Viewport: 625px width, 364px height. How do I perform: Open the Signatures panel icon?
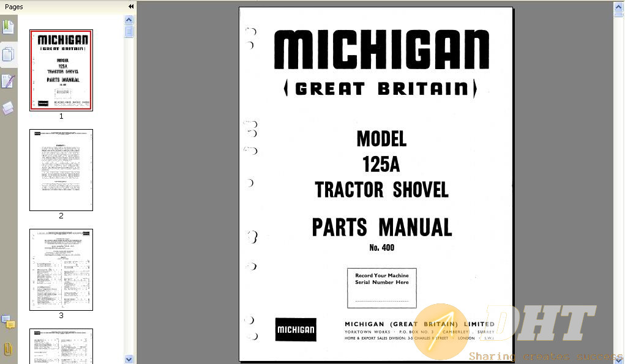click(x=8, y=81)
